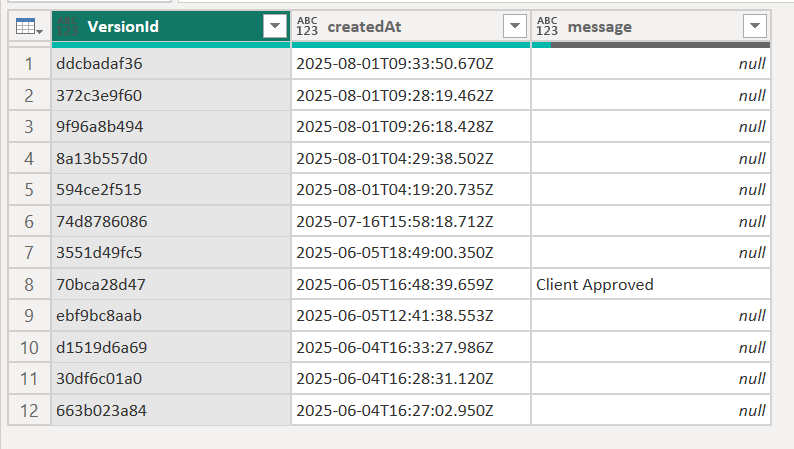Click createdAt cell 2025-06-05T16:48:39.659Z
The image size is (794, 449).
(411, 284)
